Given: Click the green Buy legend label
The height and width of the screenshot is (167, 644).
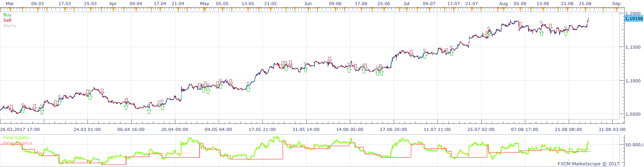Looking at the screenshot, I should [7, 15].
